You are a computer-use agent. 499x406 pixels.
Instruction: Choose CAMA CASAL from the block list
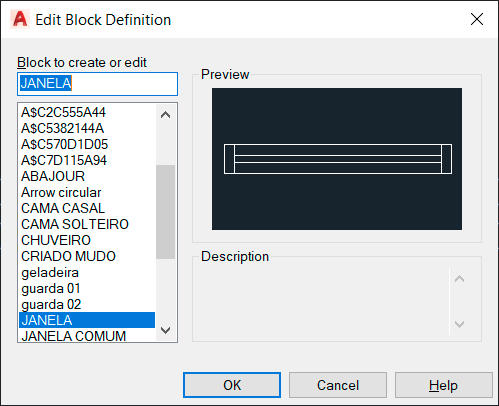tap(87, 208)
